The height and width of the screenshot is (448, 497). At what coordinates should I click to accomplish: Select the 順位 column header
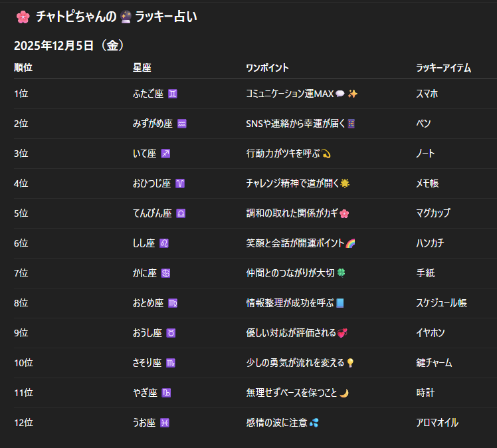(x=23, y=68)
